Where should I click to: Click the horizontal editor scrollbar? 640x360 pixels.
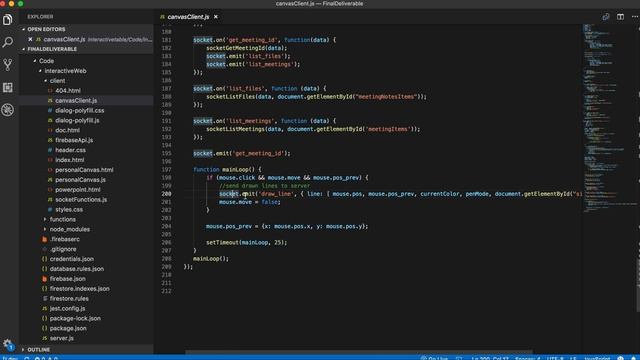[359, 352]
